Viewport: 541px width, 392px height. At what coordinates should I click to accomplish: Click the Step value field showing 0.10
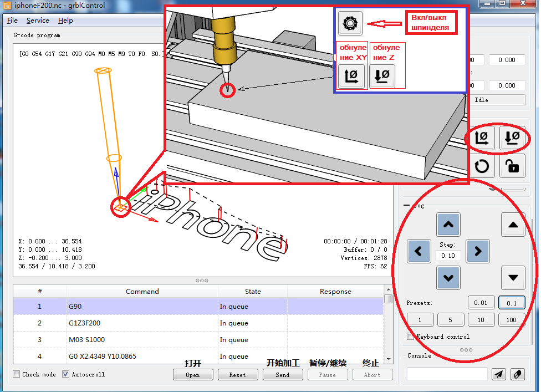448,256
